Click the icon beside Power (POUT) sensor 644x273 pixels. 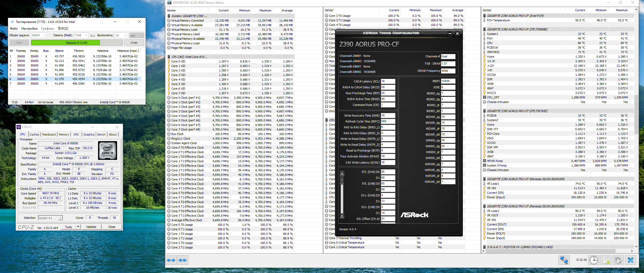pyautogui.click(x=484, y=234)
